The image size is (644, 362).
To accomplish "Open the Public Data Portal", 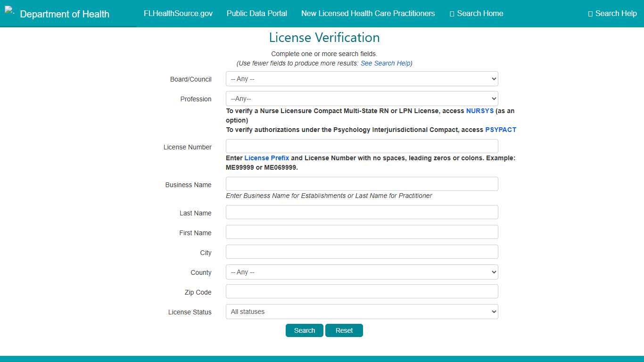I will [x=256, y=13].
